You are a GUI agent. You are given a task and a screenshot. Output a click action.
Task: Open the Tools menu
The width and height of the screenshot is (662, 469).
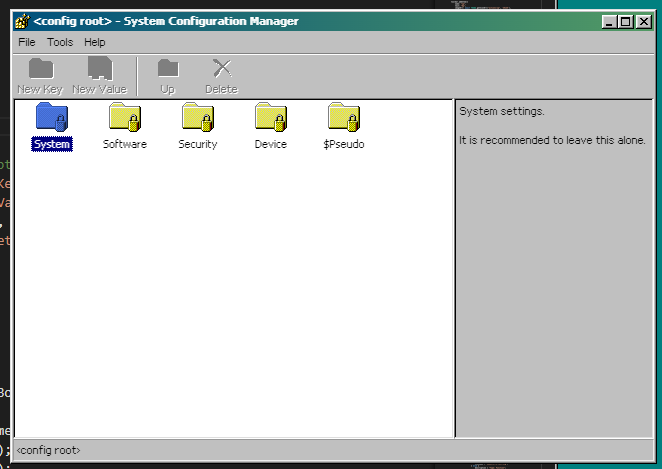[60, 42]
